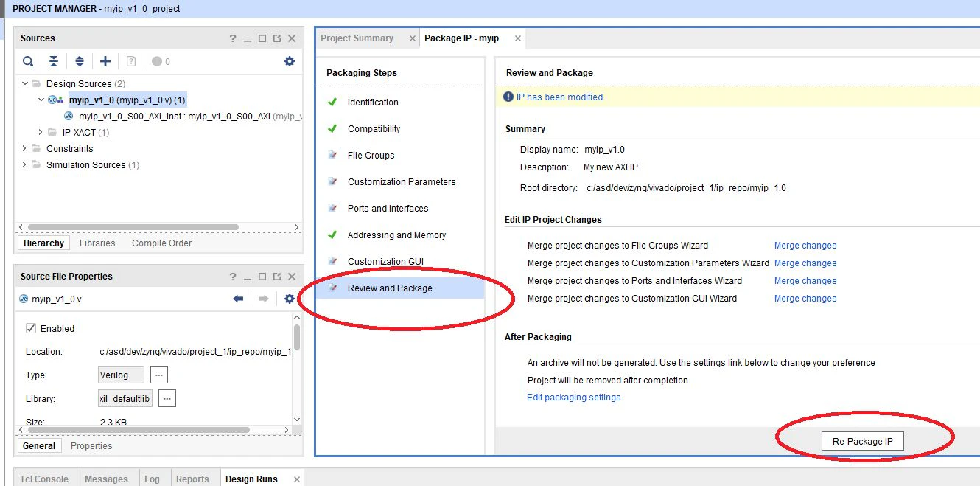The height and width of the screenshot is (486, 980).
Task: Open help for the Sources panel
Action: point(233,38)
